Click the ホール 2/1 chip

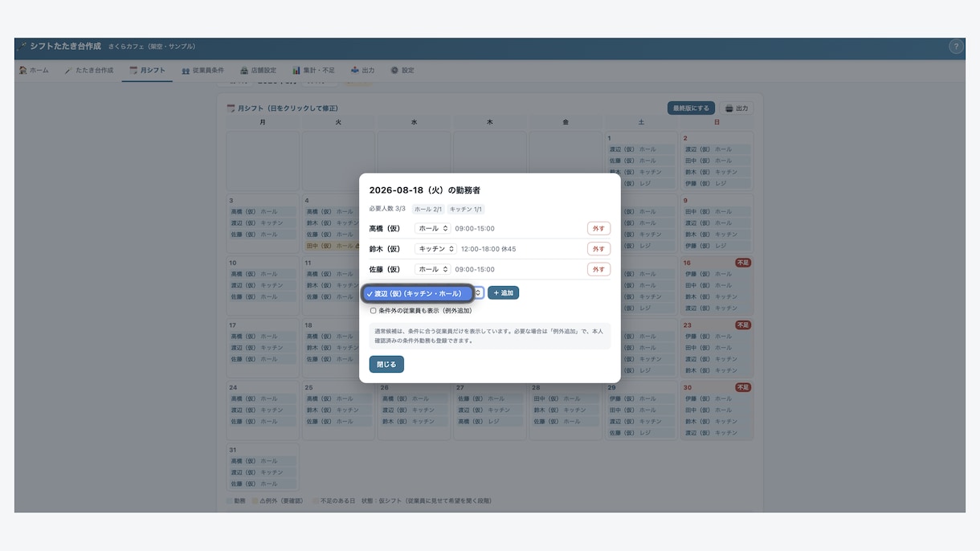pos(427,209)
